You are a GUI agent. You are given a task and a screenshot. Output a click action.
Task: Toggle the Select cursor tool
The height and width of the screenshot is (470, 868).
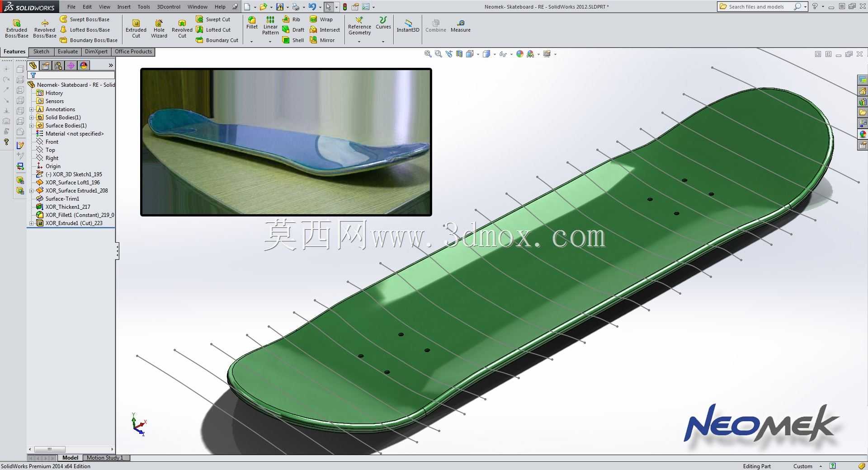pyautogui.click(x=328, y=7)
